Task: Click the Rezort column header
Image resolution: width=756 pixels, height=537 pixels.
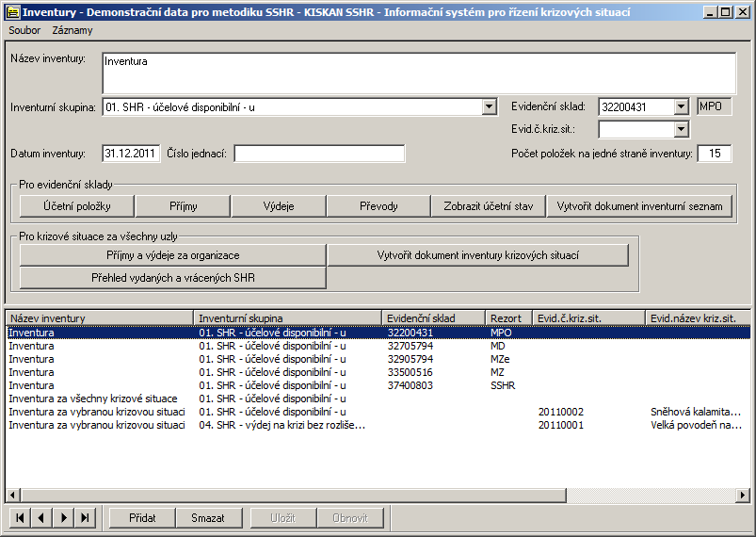Action: [508, 317]
